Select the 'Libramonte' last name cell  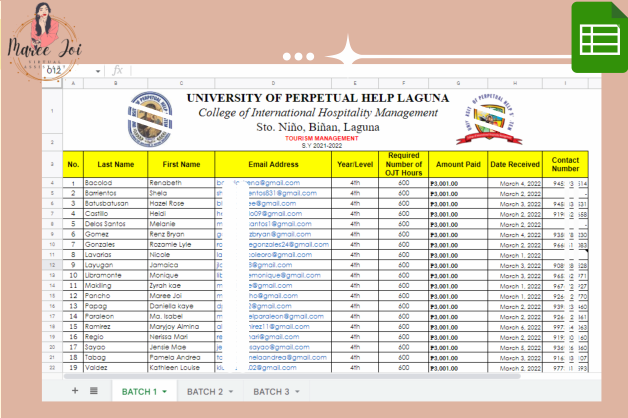click(115, 275)
